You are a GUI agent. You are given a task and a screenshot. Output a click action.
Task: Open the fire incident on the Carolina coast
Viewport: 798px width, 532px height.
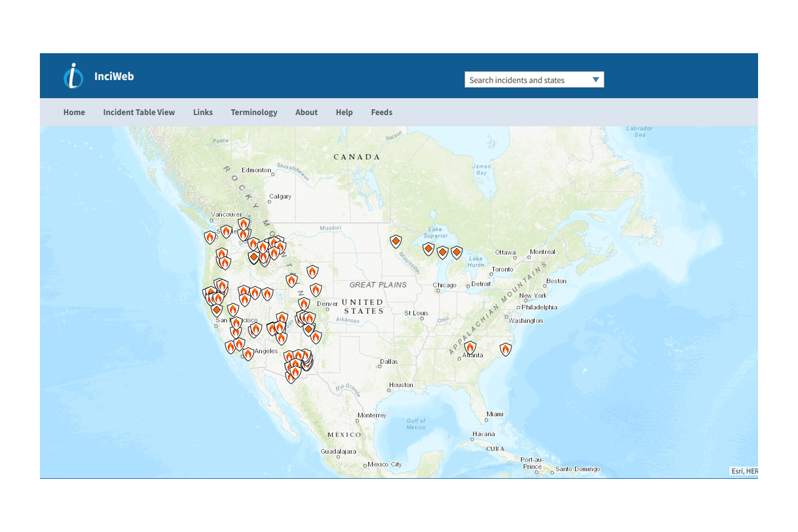505,349
